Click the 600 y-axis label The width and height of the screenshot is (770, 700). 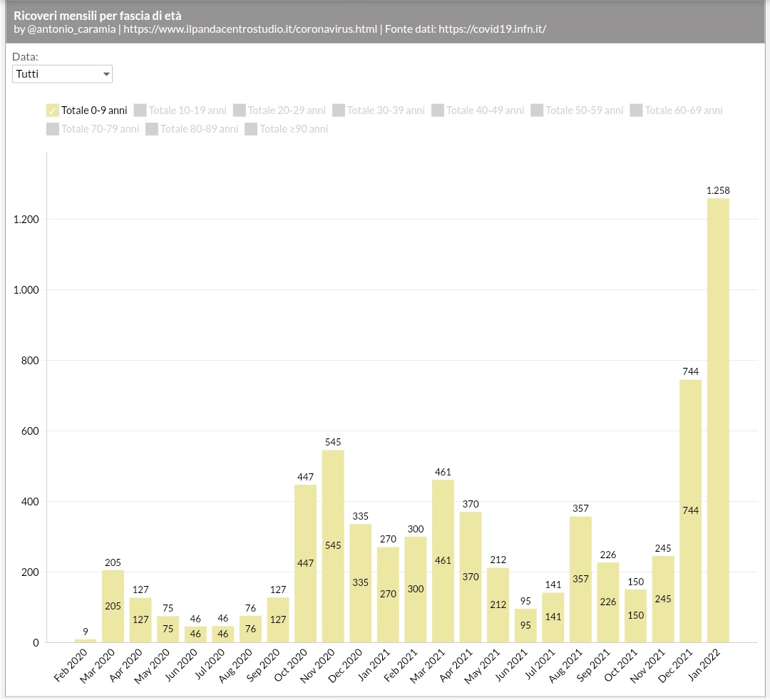29,431
